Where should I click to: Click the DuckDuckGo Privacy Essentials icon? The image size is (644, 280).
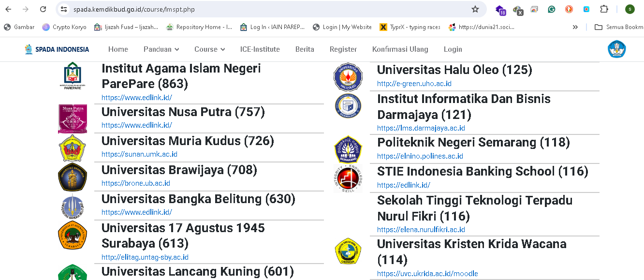tap(569, 9)
